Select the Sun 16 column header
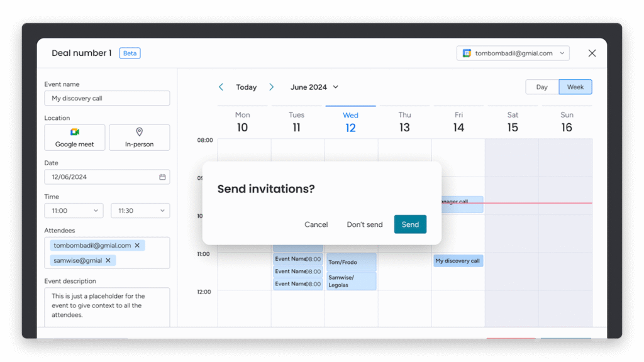The width and height of the screenshot is (644, 362). click(x=567, y=122)
